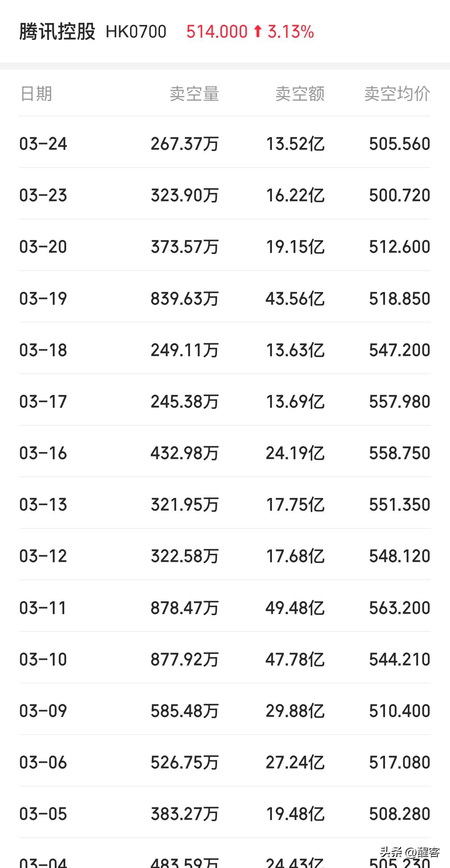Viewport: 450px width, 868px height.
Task: Click the HK0700 stock code
Action: point(136,32)
